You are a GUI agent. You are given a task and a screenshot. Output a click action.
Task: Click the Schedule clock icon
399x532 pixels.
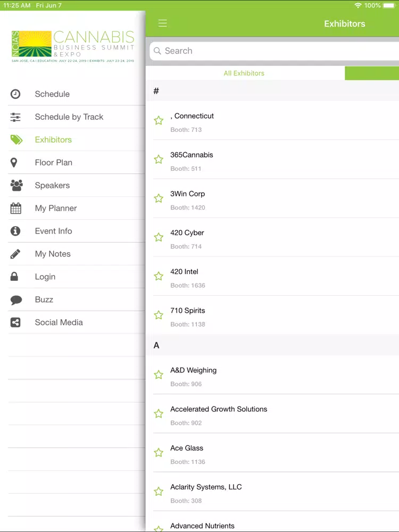coord(15,94)
